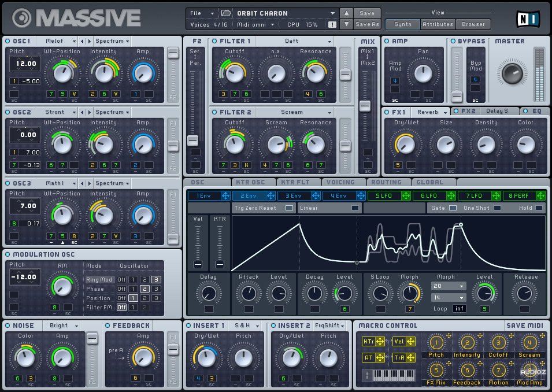Toggle FILTER 1 power button
The width and height of the screenshot is (552, 392).
(214, 41)
